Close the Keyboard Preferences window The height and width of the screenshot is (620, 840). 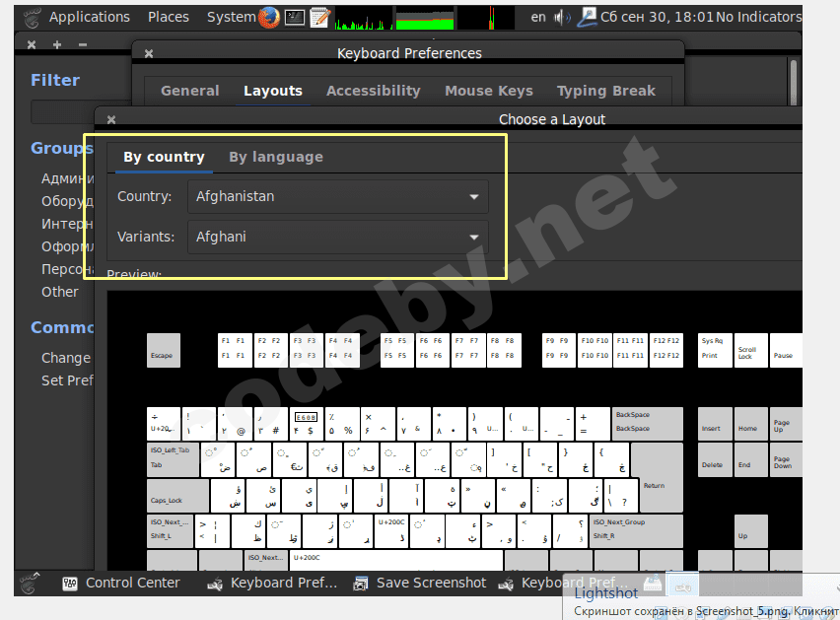(149, 53)
